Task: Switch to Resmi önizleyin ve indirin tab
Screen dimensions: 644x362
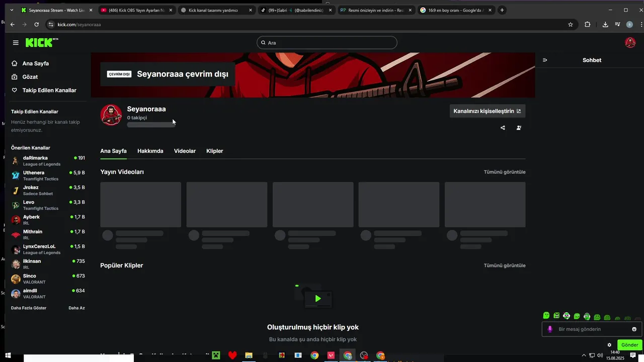Action: click(376, 10)
